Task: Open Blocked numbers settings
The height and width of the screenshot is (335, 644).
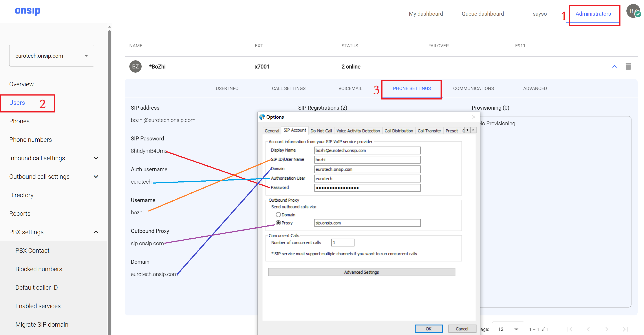Action: click(39, 269)
